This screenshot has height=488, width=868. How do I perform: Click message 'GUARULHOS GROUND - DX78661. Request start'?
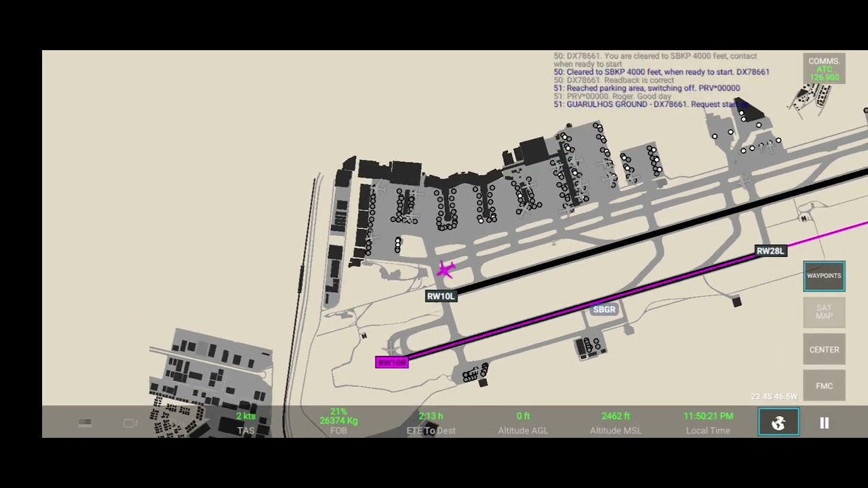(650, 104)
